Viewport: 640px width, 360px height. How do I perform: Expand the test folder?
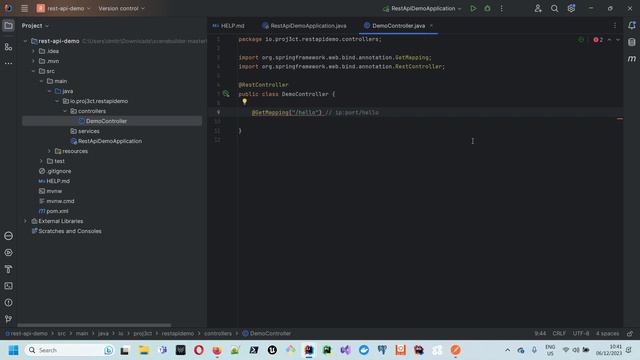click(x=41, y=161)
